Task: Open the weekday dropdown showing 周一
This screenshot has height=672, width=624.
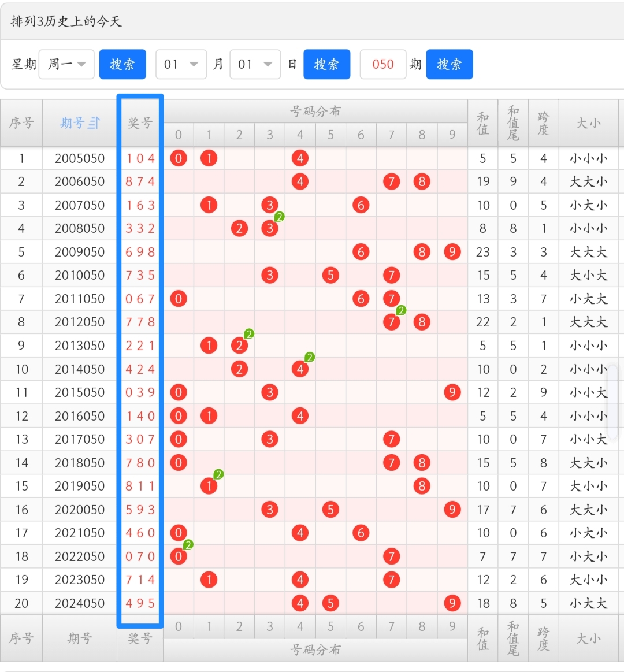Action: click(x=66, y=64)
